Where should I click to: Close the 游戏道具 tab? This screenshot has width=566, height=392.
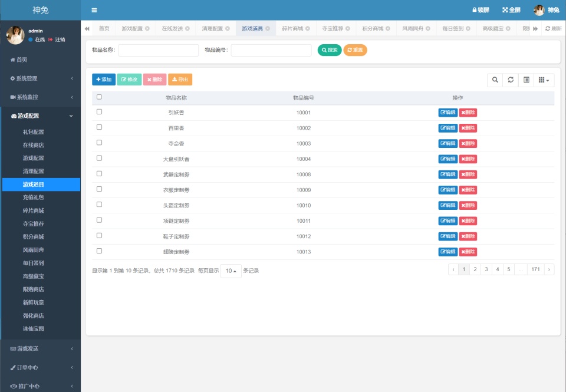click(x=268, y=28)
